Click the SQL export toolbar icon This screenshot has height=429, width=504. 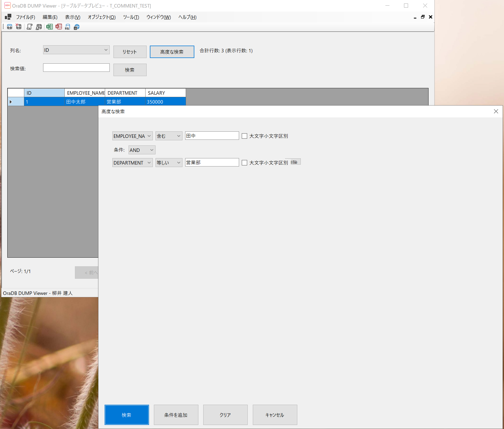[x=67, y=27]
